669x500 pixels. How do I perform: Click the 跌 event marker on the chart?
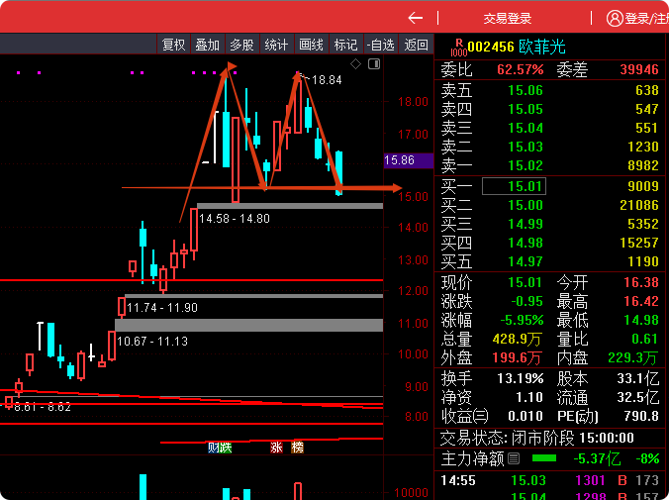pos(226,448)
